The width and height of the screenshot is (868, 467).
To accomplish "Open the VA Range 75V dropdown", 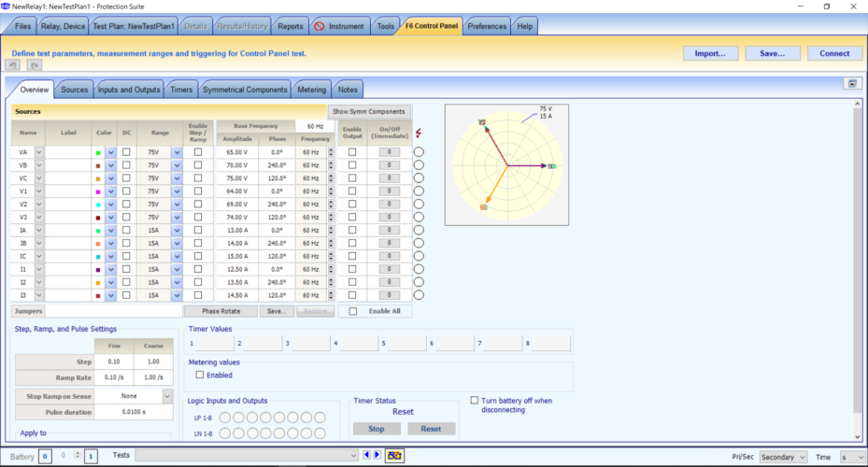I will point(177,152).
